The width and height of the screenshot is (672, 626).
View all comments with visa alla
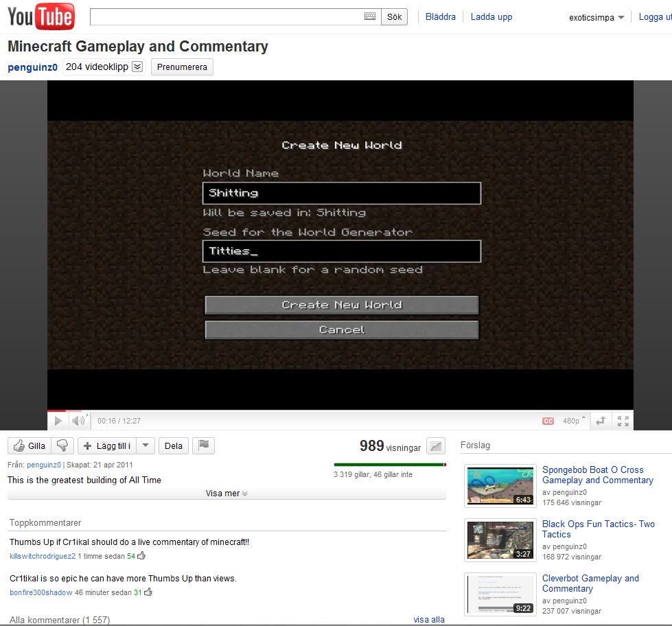(x=429, y=620)
